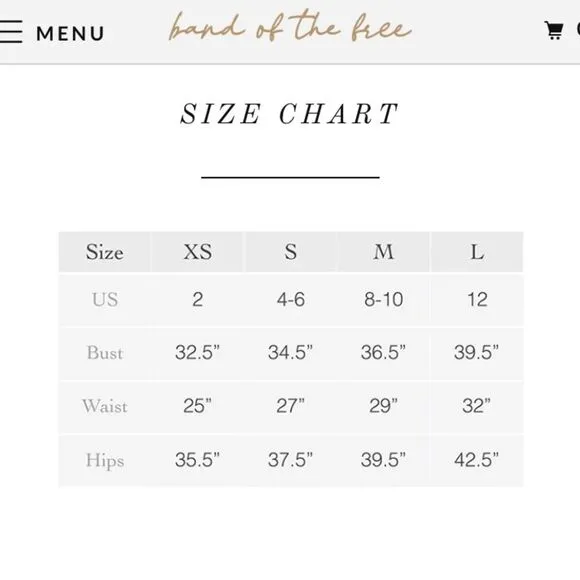Click the Hips row label

tap(105, 461)
